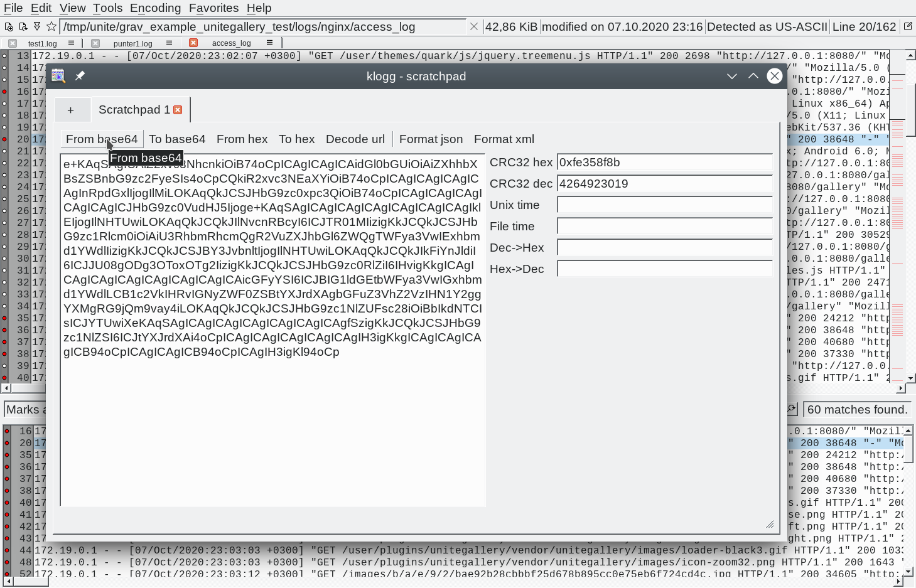Click the scratchpad icon at the far right of the toolbar
Image resolution: width=916 pixels, height=588 pixels.
(x=908, y=27)
